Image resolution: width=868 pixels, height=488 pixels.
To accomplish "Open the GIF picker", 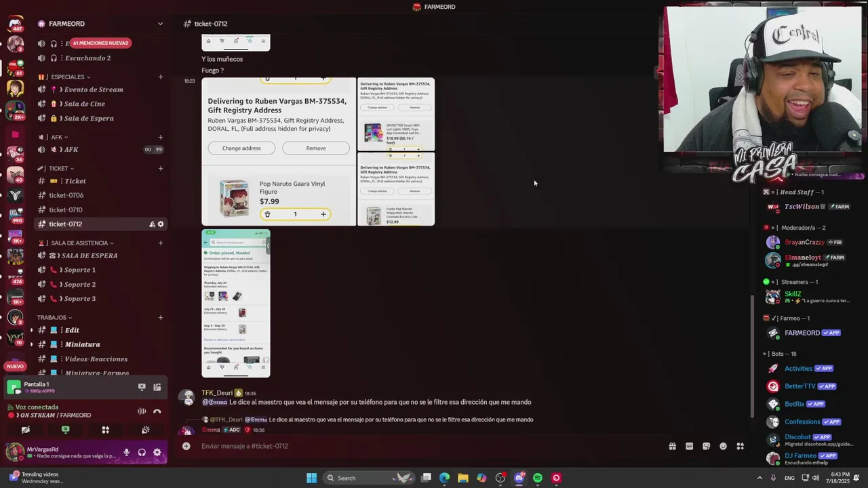I will click(689, 446).
